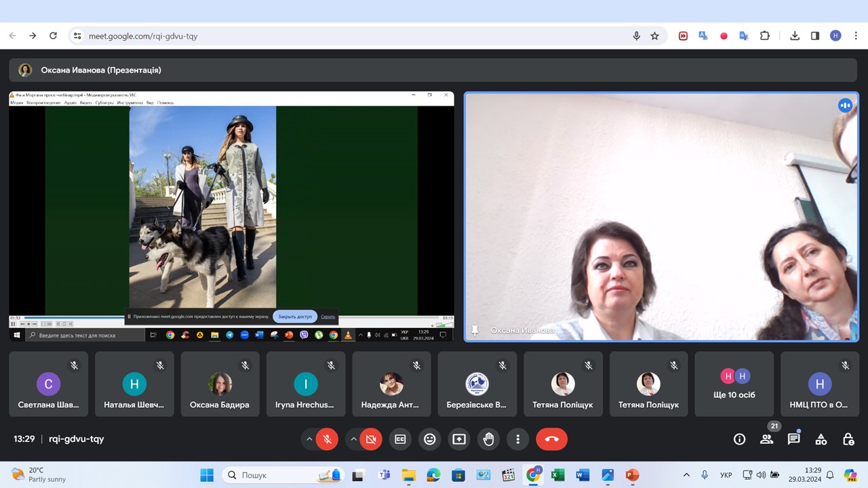The width and height of the screenshot is (868, 488).
Task: Expand video settings arrow beside camera
Action: [353, 439]
